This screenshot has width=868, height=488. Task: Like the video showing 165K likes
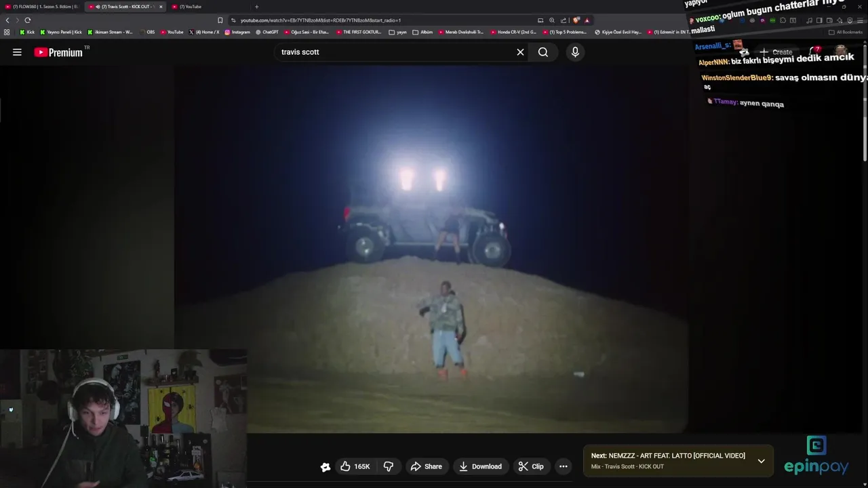(x=355, y=466)
